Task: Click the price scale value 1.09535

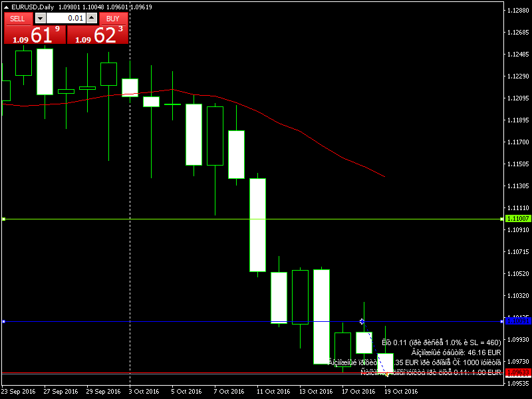Action: 518,384
